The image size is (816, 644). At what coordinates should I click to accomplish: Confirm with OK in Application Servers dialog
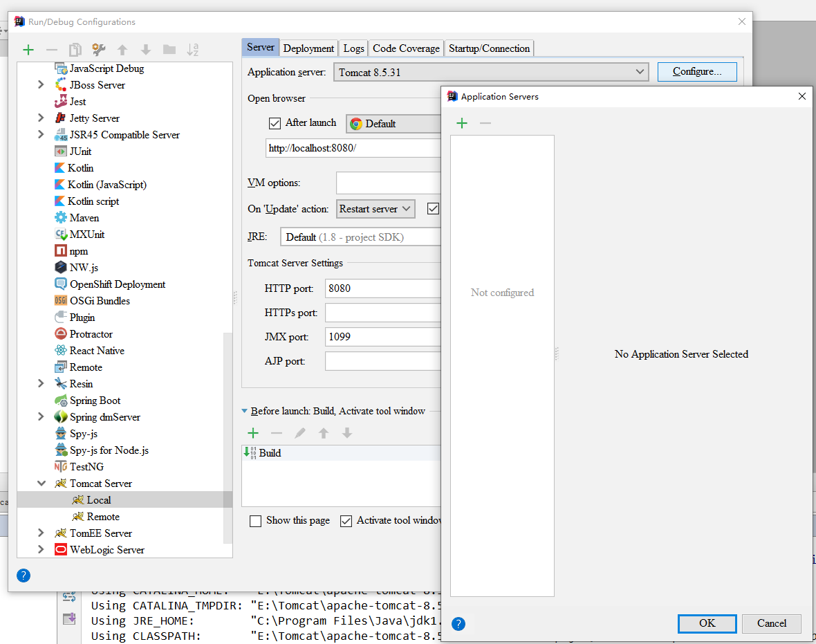(707, 623)
